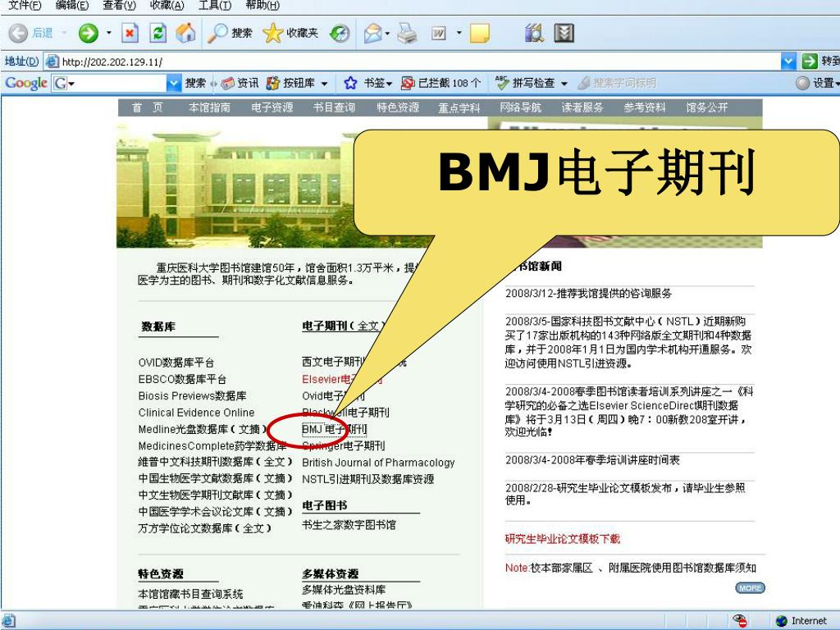Click the Google toolbar logo
840x630 pixels.
click(25, 83)
